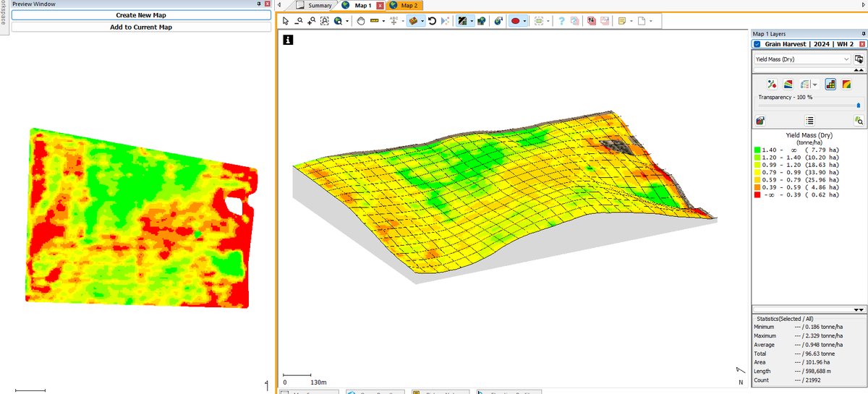Click the tab scroll left arrow
This screenshot has height=394, width=868.
point(280,6)
